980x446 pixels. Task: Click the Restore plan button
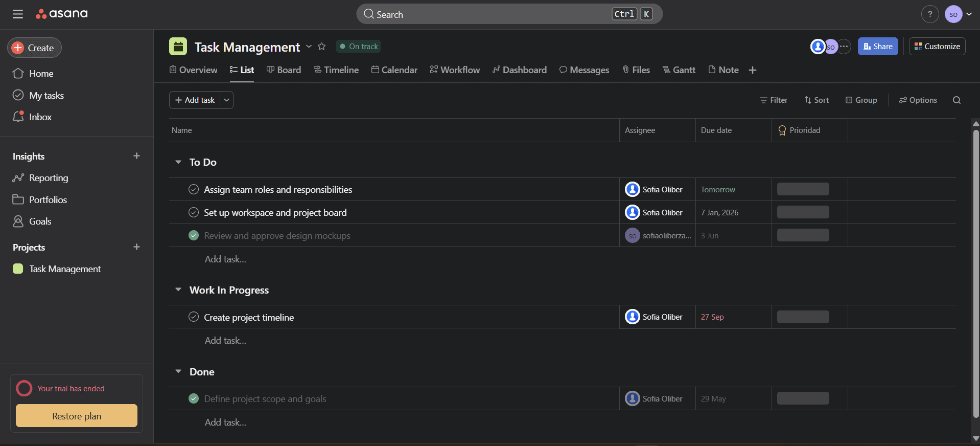77,416
